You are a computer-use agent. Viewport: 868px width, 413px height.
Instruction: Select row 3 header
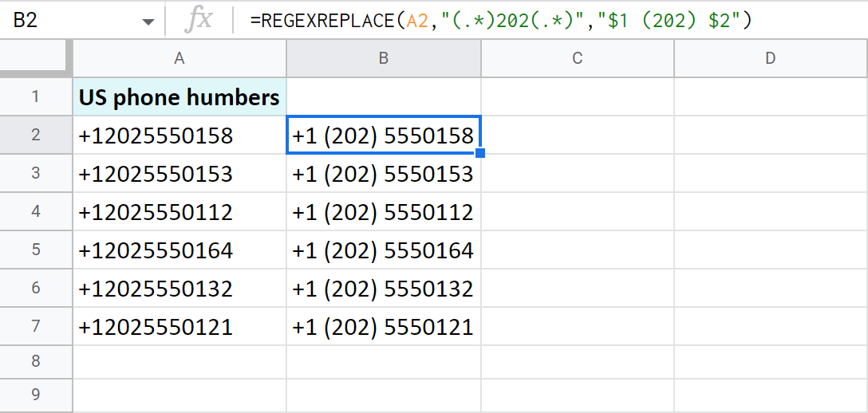click(x=36, y=173)
